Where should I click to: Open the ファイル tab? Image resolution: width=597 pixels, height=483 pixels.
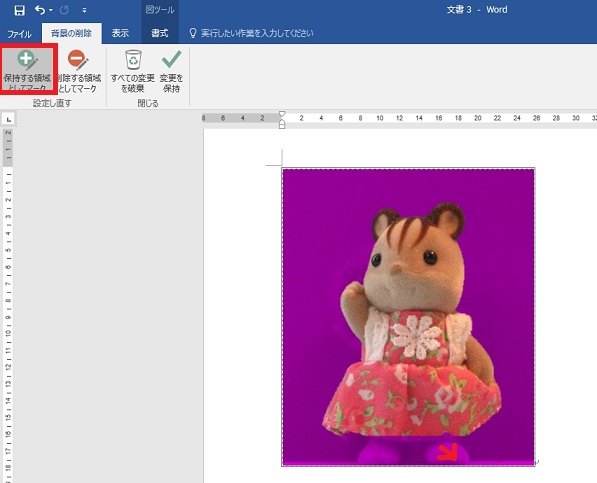[x=19, y=33]
